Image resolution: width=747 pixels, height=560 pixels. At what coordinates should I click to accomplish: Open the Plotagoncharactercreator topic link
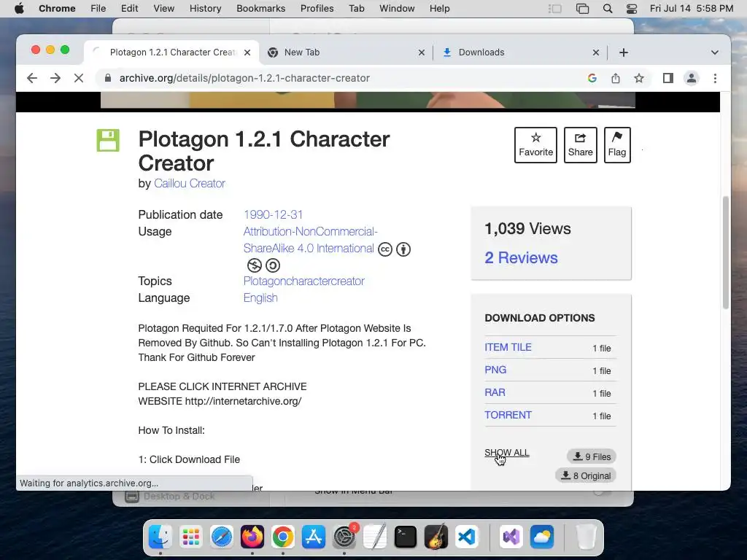pos(304,281)
